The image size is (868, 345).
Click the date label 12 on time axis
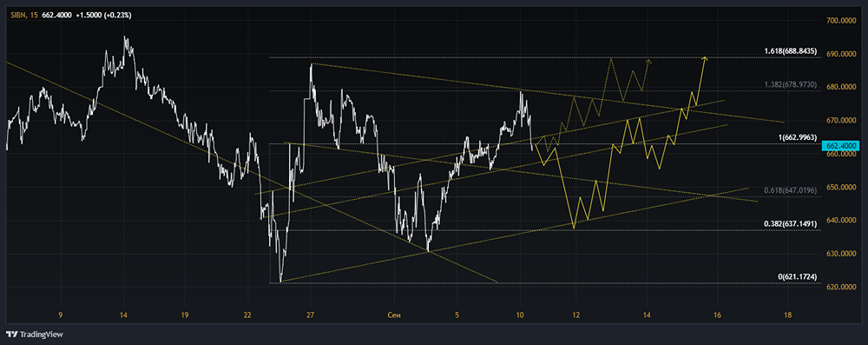575,315
